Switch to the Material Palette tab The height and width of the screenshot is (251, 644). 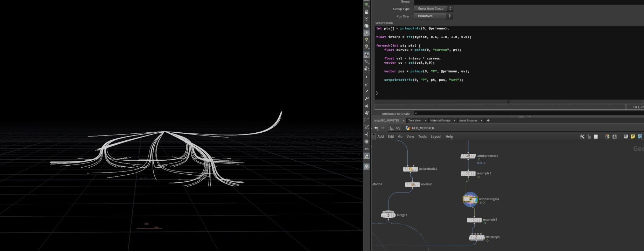[x=440, y=120]
